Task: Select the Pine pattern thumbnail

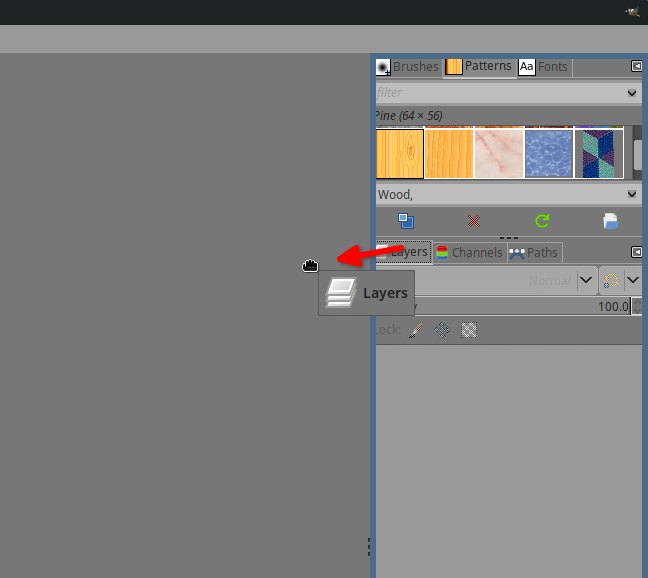Action: 400,154
